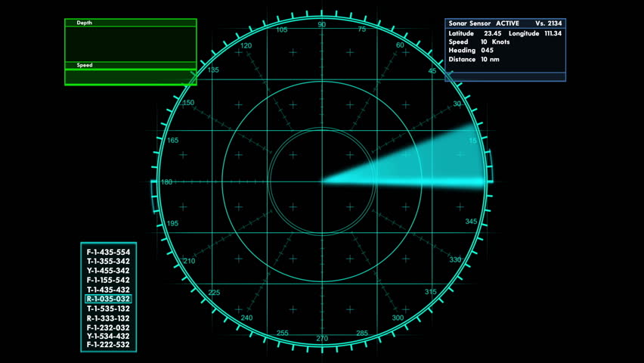Select list entry F-1-155-542
The image size is (644, 363).
click(x=108, y=280)
